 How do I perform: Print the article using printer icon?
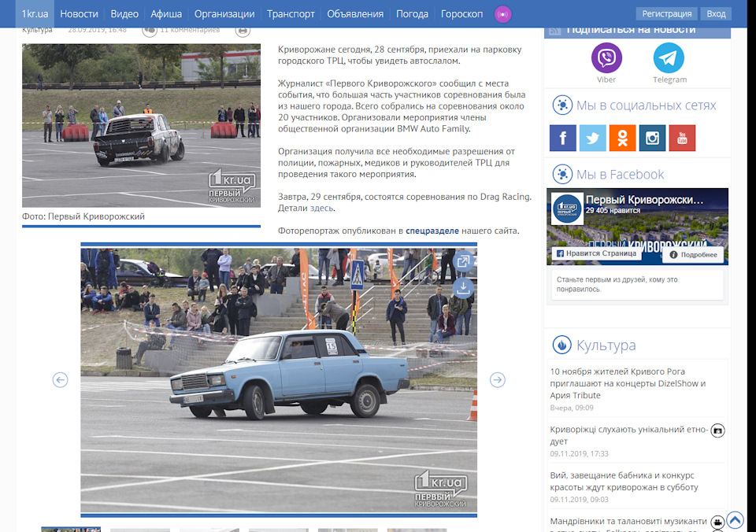coord(243,31)
